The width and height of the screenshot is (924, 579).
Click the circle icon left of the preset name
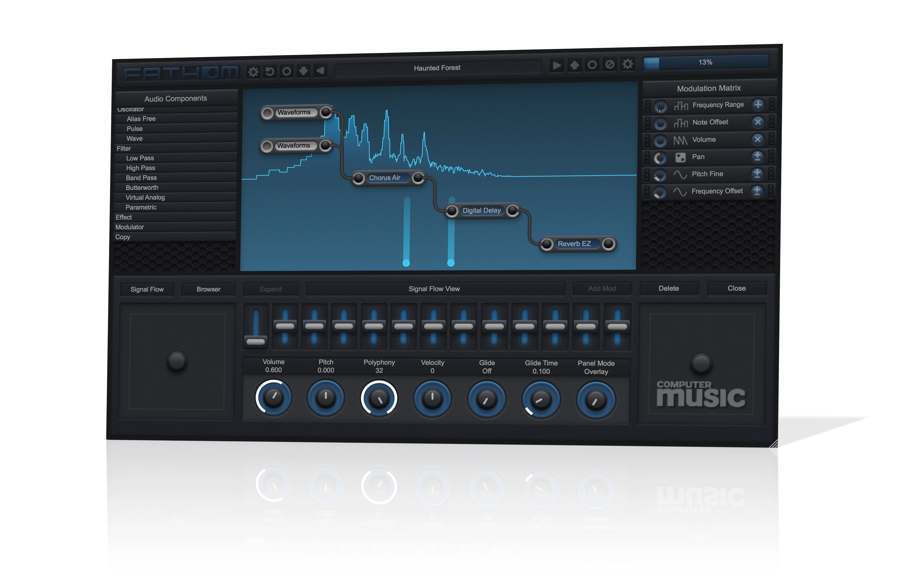click(x=287, y=71)
